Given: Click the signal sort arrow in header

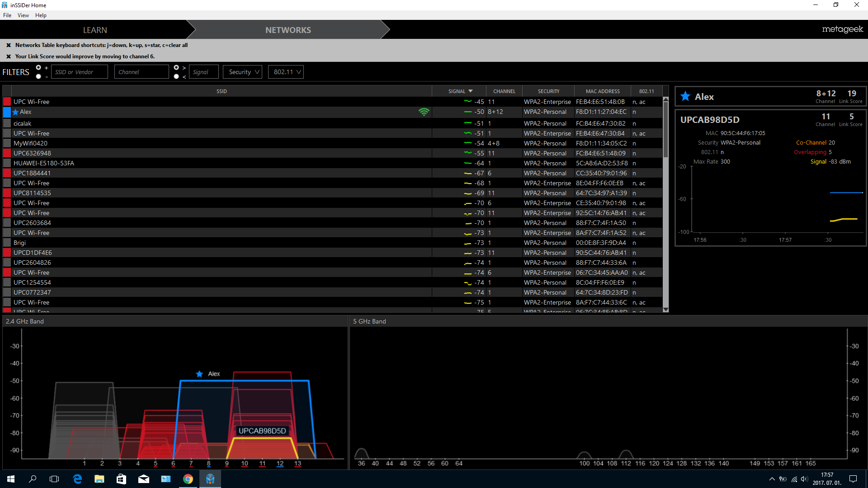Looking at the screenshot, I should point(471,91).
